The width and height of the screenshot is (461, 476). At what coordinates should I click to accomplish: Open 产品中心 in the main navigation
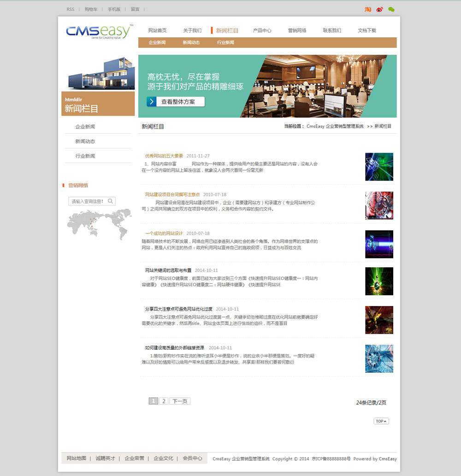pyautogui.click(x=262, y=30)
